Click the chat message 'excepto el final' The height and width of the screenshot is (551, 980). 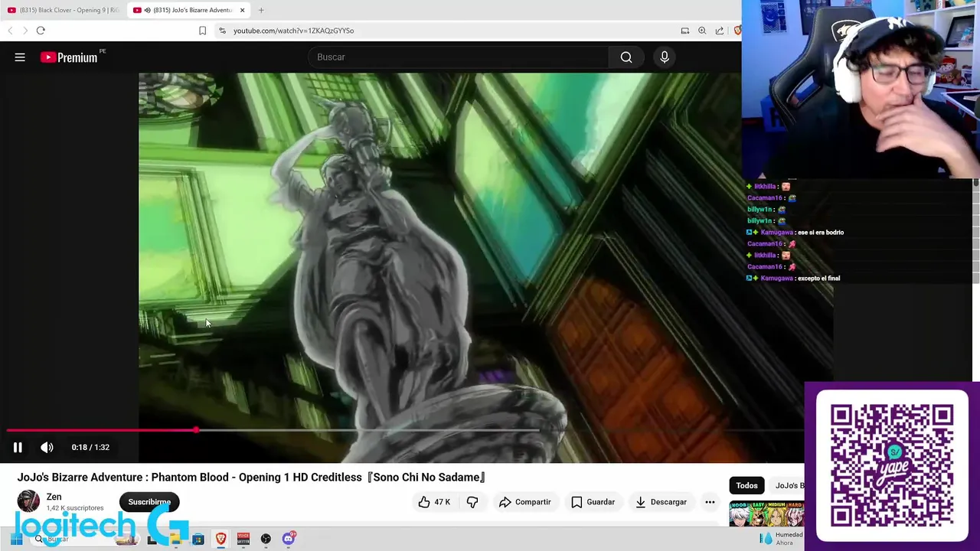[818, 278]
